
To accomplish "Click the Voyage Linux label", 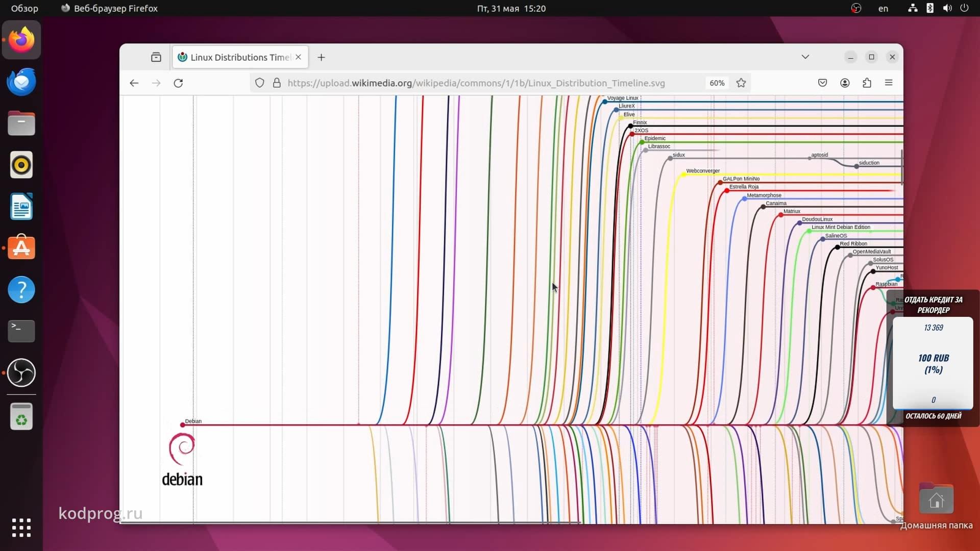I will [622, 98].
